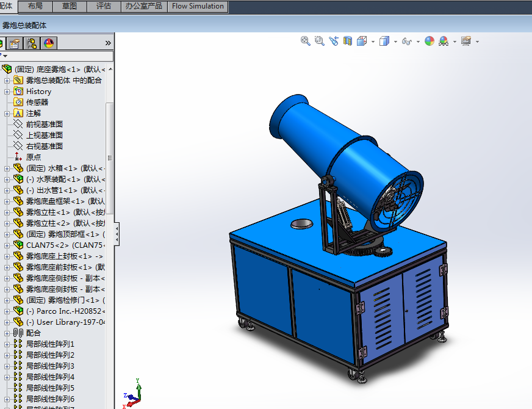Open the ConfigurationManager tab icon

32,43
